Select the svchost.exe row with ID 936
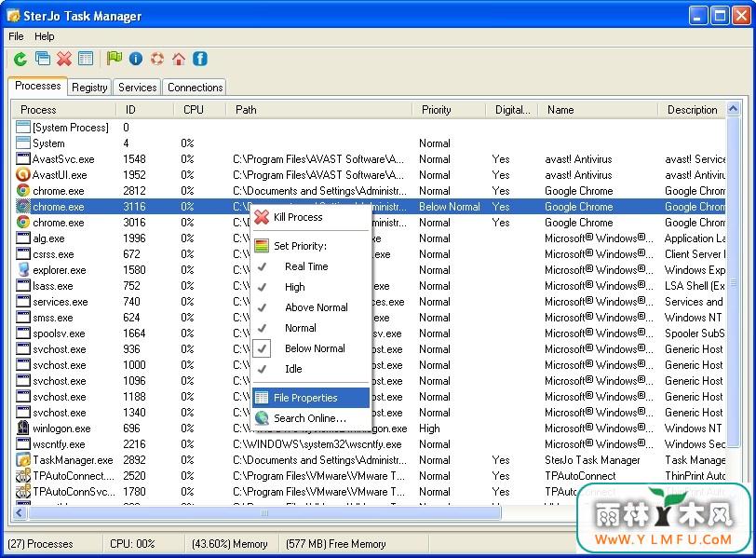Screen dimensions: 756x558 tap(369, 349)
